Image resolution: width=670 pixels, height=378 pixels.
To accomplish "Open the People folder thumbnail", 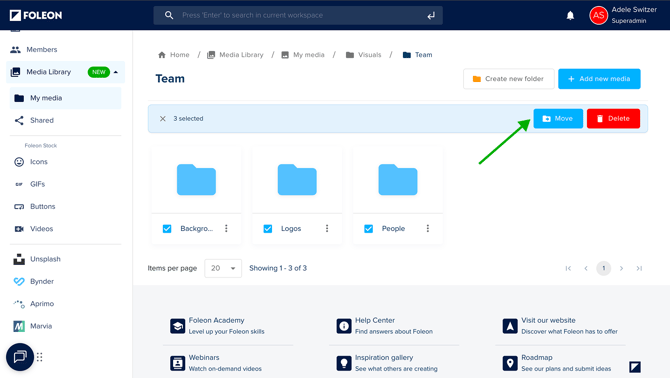I will point(398,180).
